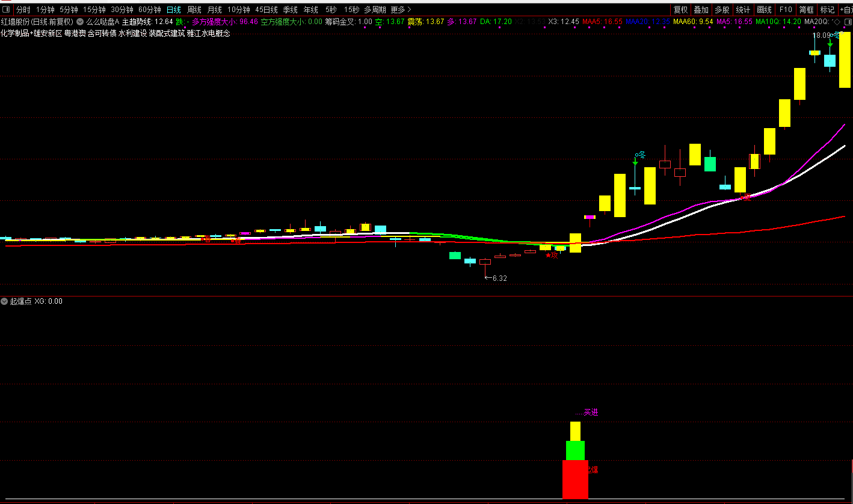Viewport: 853px width, 504px height.
Task: Select the 5秒 period
Action: pos(331,10)
